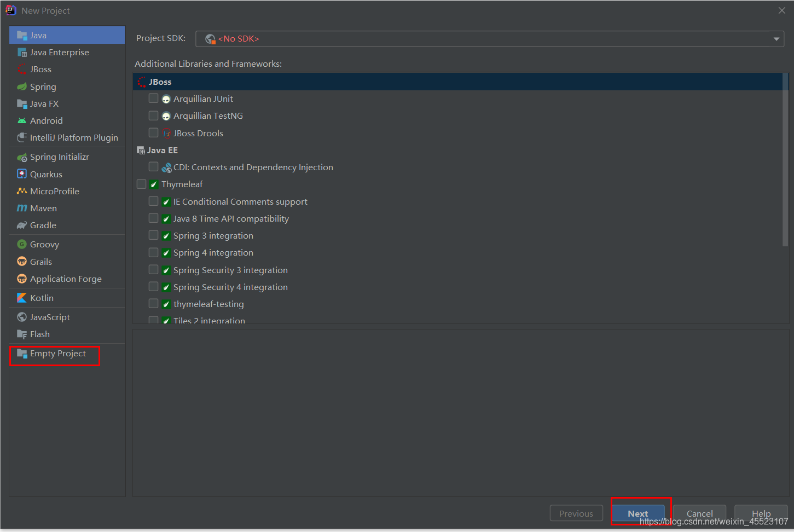Click the Arquillian TestNG alien icon
The height and width of the screenshot is (532, 794).
tap(166, 116)
